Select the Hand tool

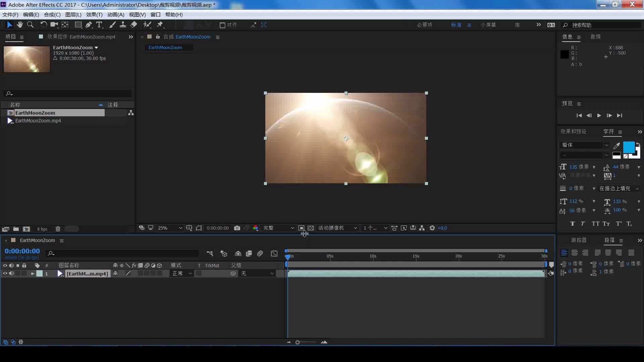[20, 25]
